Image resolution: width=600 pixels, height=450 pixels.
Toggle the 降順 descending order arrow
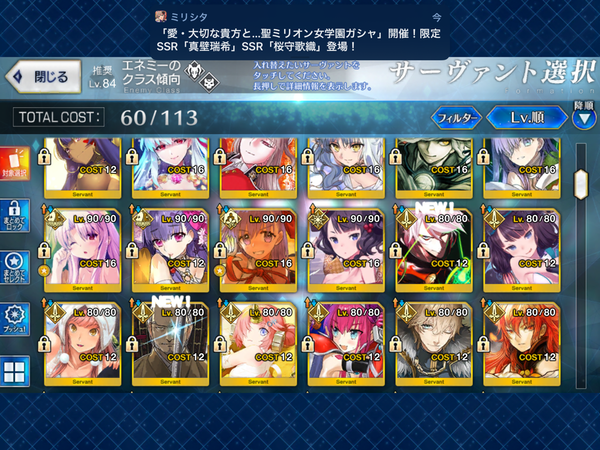click(x=584, y=119)
